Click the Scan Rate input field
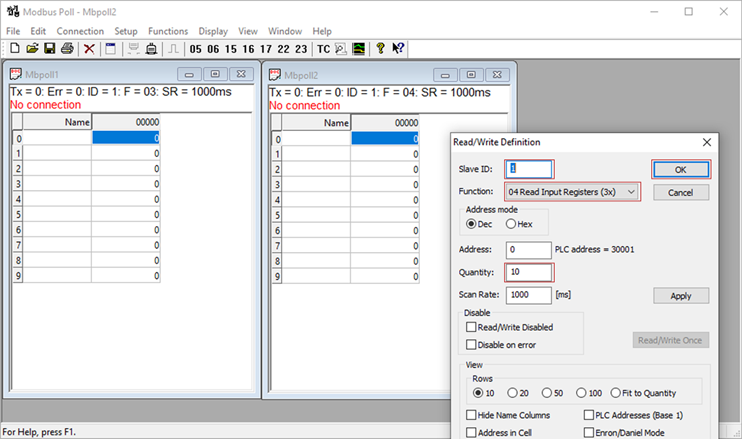Viewport: 742px width, 439px height. click(x=529, y=295)
